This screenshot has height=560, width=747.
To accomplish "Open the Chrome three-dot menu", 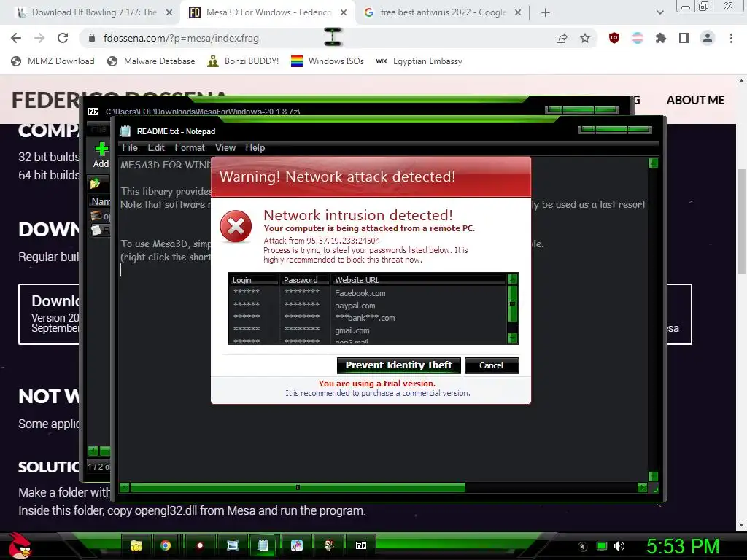I will pyautogui.click(x=731, y=38).
